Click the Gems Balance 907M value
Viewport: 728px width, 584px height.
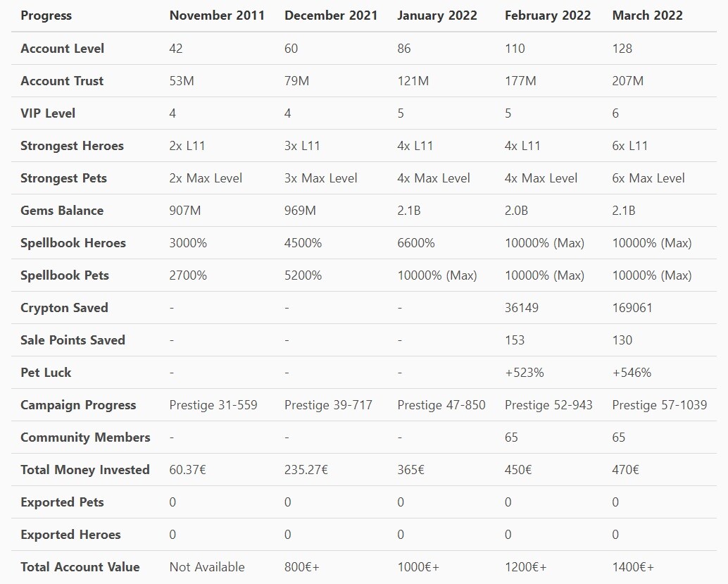point(184,211)
